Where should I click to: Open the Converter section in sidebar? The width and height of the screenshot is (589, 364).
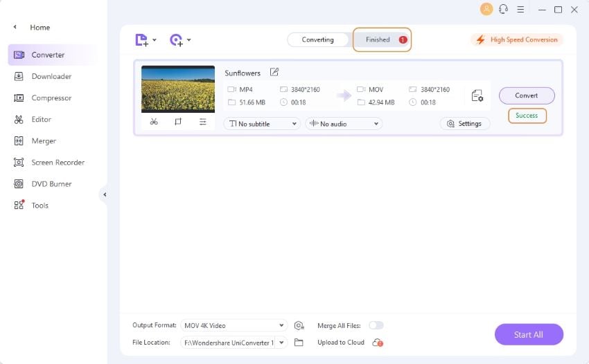(x=53, y=55)
